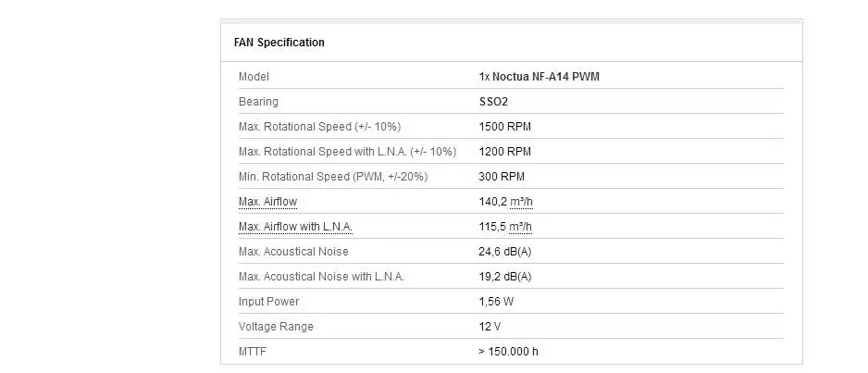
Task: Click the 1200 RPM value
Action: click(x=505, y=152)
